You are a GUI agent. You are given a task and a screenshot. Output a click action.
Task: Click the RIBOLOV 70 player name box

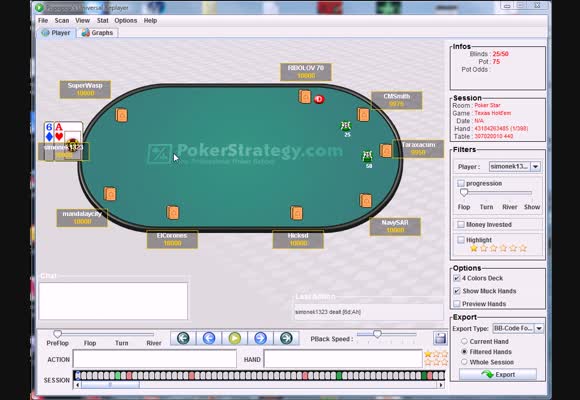tap(306, 72)
